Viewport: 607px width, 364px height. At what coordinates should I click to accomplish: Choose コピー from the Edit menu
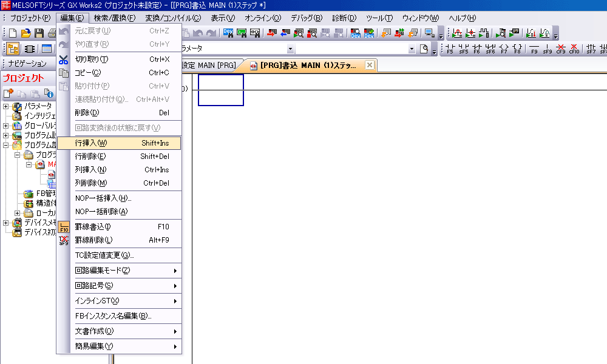point(119,72)
